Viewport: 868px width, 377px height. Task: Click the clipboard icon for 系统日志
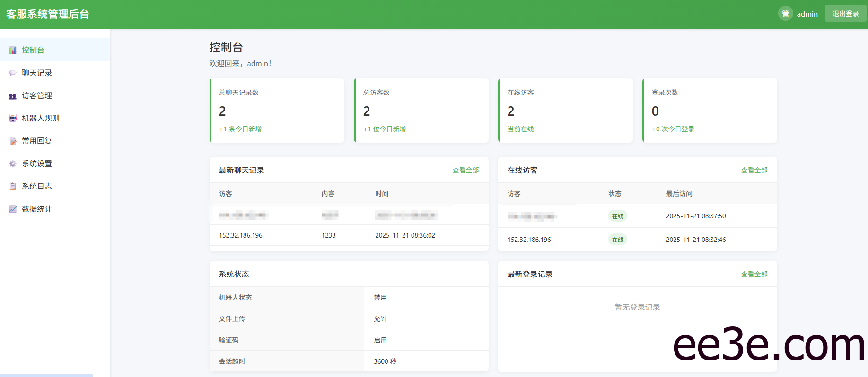click(13, 186)
